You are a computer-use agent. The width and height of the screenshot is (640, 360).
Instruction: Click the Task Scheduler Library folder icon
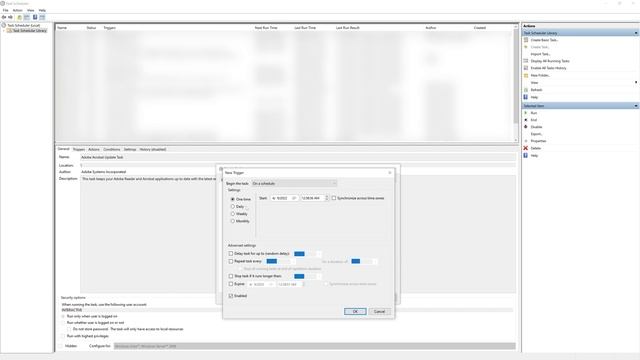[x=10, y=31]
